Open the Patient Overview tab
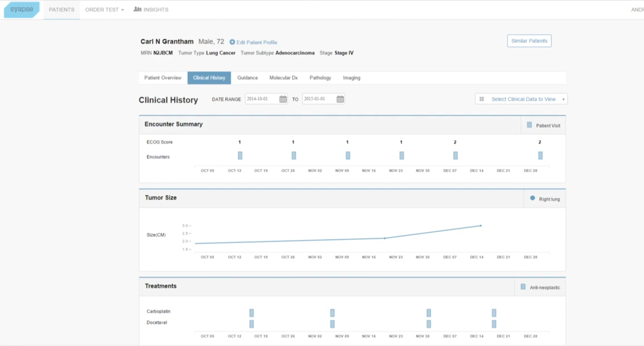Viewport: 644px width, 346px height. (x=163, y=78)
